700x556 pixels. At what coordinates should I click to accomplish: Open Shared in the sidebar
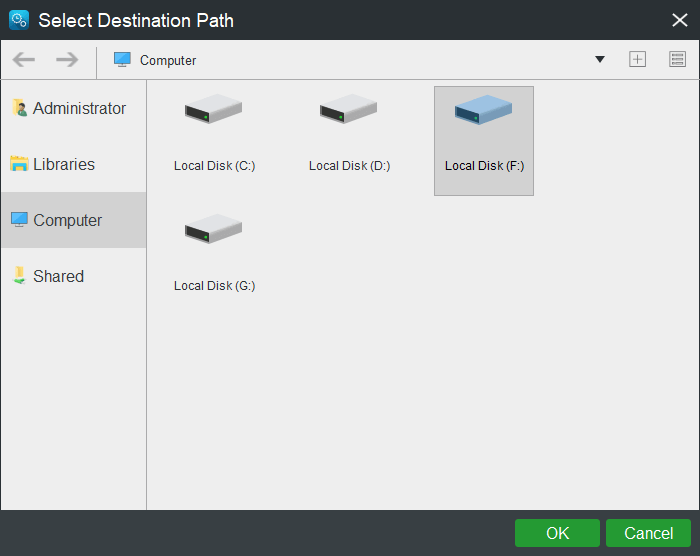pos(74,276)
